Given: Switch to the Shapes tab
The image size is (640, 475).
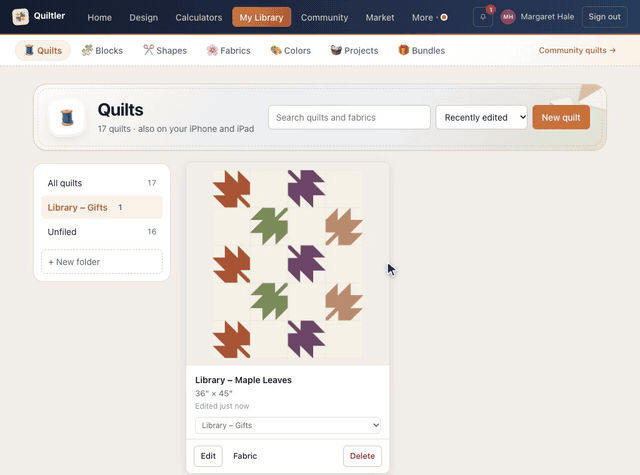Looking at the screenshot, I should (165, 50).
